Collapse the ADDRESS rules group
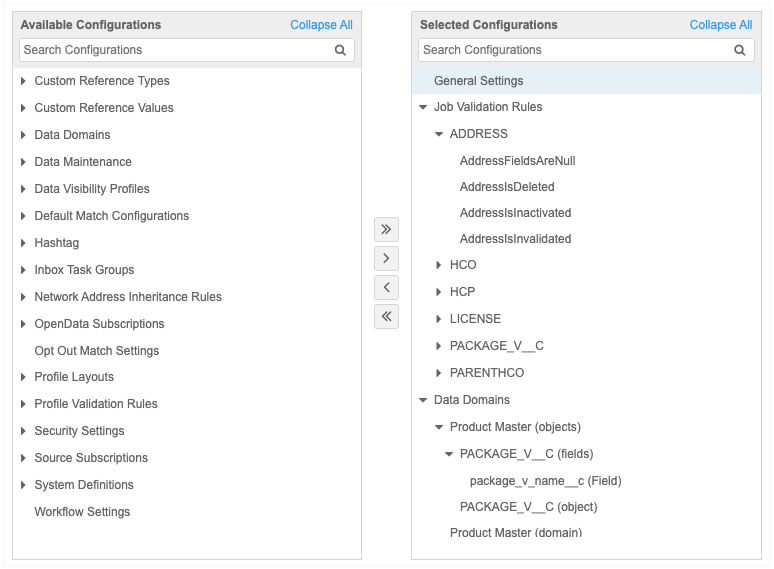Screen dimensions: 774x569 coord(439,134)
